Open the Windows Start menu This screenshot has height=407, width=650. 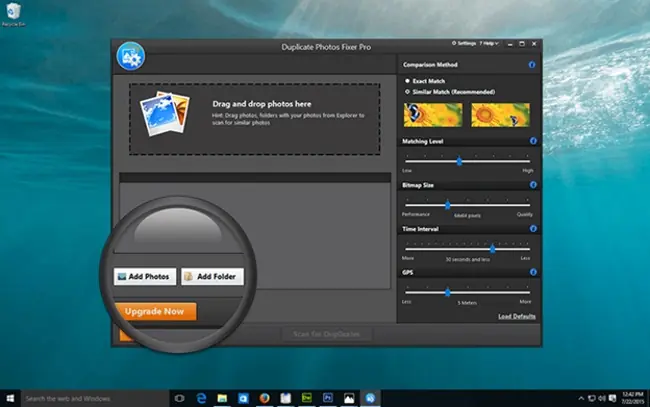click(x=10, y=398)
